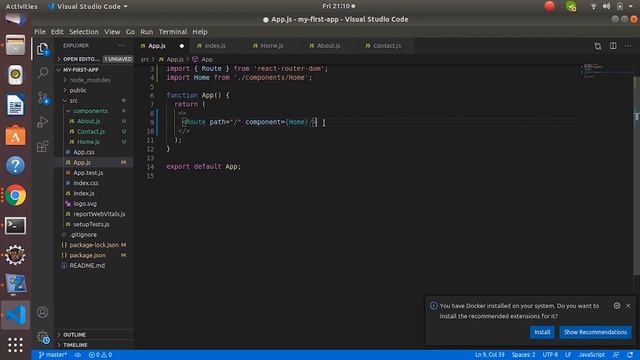Collapse the MY-FIRST-APP folder section
This screenshot has width=640, height=360.
click(x=94, y=70)
